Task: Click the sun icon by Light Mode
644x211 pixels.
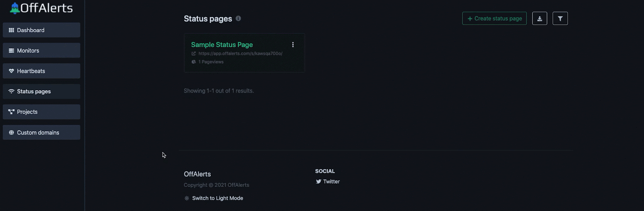Action: pos(187,198)
